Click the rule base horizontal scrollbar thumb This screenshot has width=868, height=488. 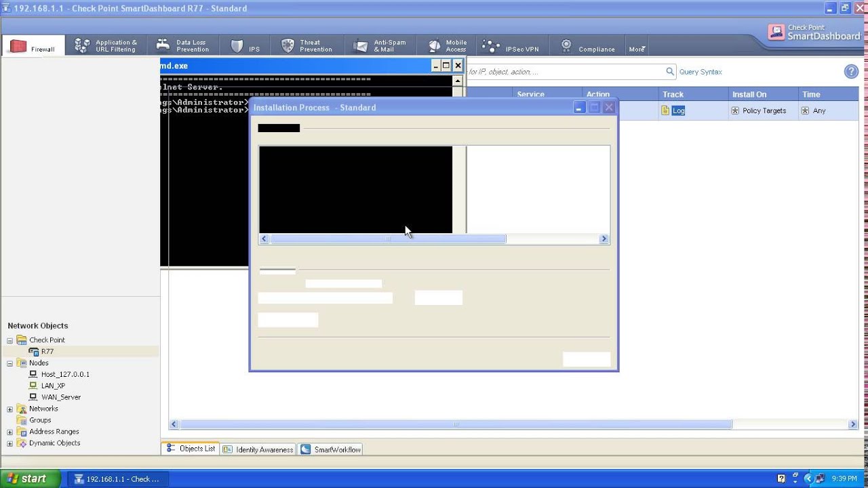click(x=456, y=424)
